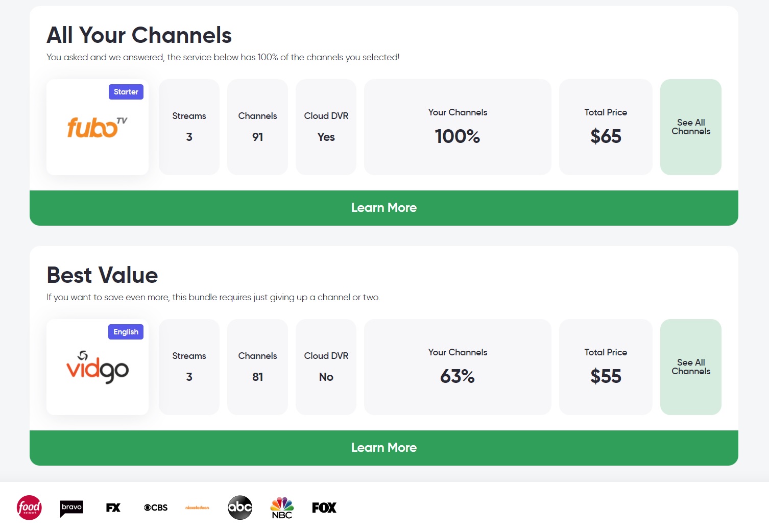This screenshot has height=532, width=769.
Task: Click Learn More for the fuboTV bundle
Action: point(384,208)
